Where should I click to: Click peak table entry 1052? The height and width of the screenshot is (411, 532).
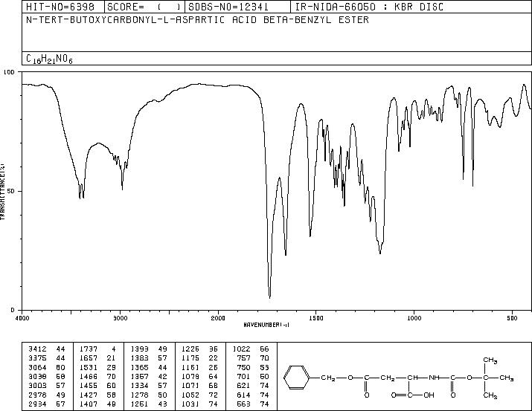point(190,395)
